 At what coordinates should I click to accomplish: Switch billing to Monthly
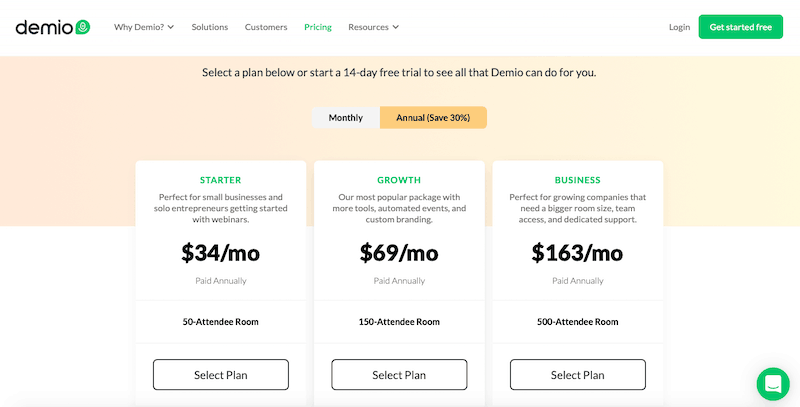click(346, 118)
